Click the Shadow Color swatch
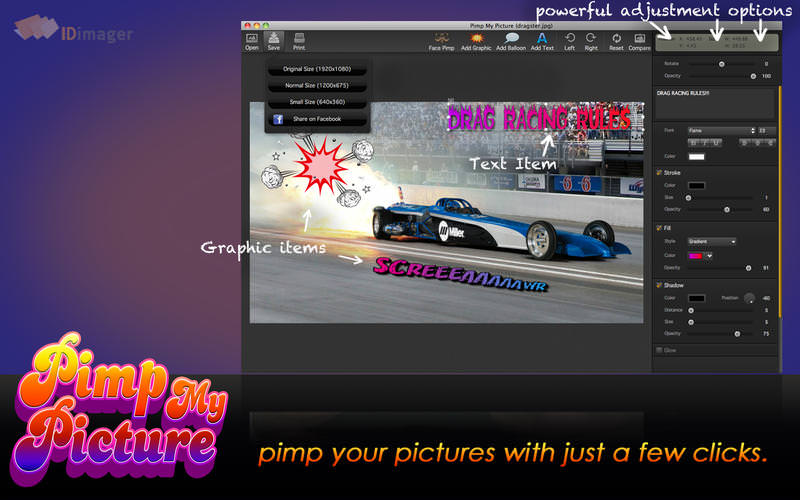This screenshot has width=800, height=500. [696, 298]
